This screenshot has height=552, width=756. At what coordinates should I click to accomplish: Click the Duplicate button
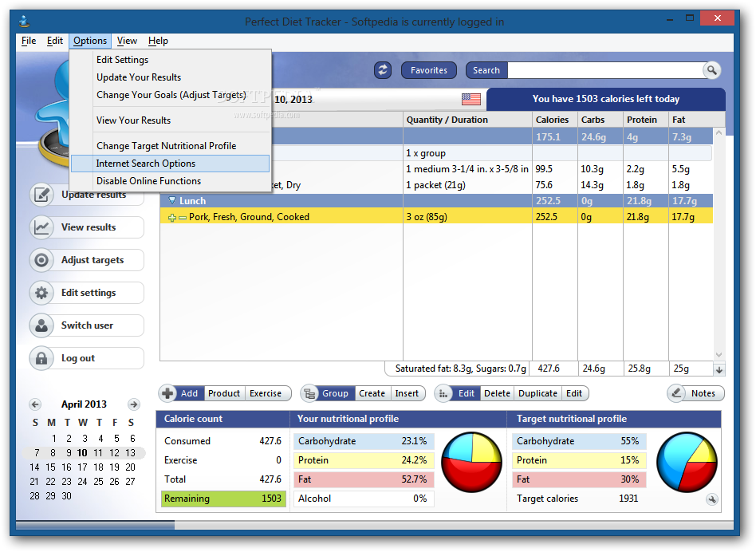537,393
